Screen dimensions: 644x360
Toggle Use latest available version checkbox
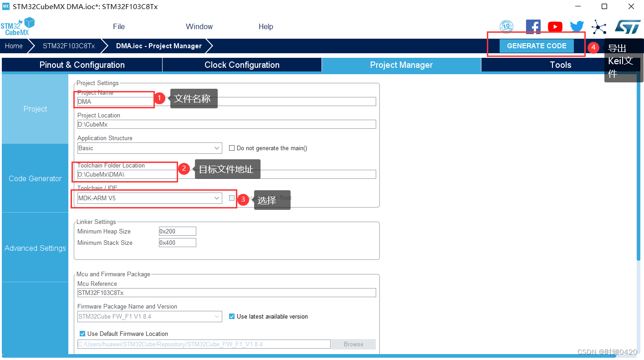point(232,316)
